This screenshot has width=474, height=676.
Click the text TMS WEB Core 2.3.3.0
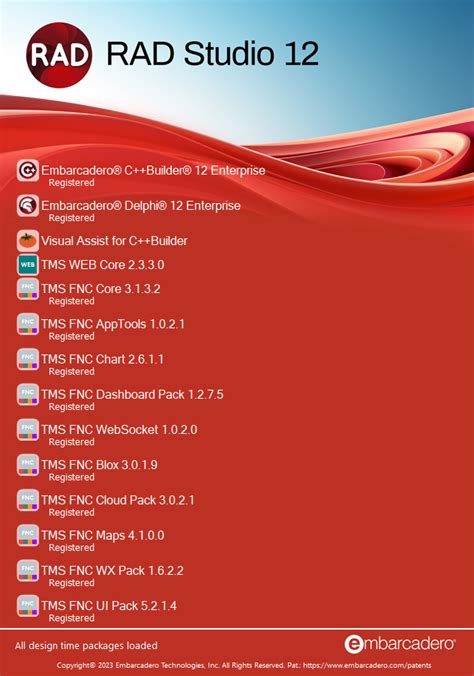102,264
